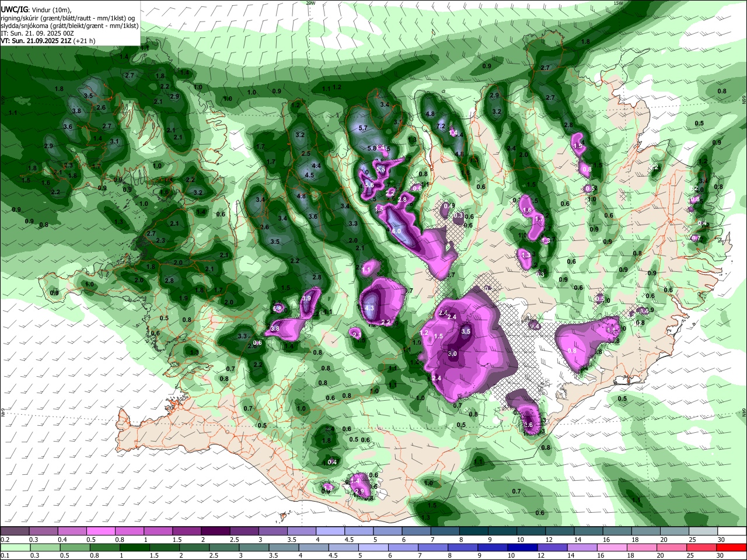The image size is (747, 560).
Task: Click the '7.2' precipitation value on the map
Action: 441,126
